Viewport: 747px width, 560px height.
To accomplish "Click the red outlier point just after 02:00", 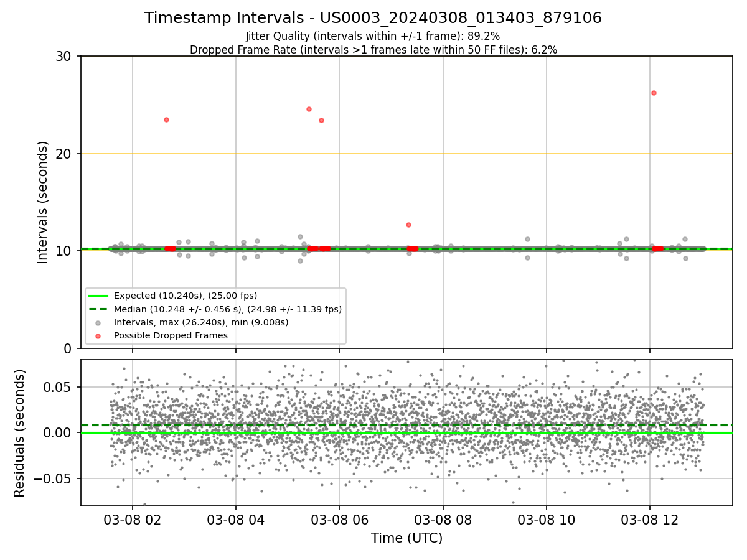I will (166, 119).
